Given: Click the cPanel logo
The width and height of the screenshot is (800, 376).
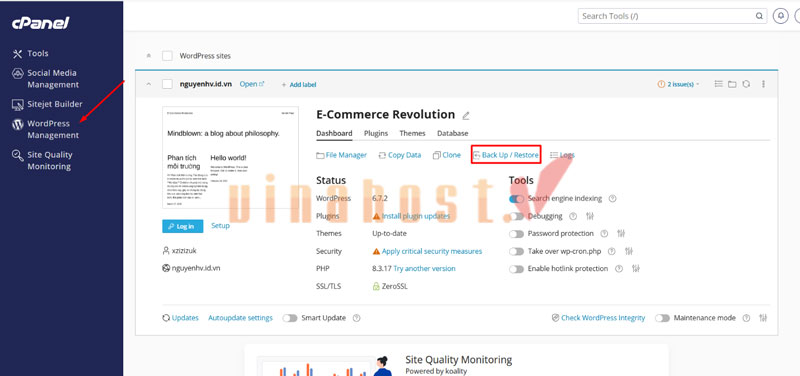Looking at the screenshot, I should pyautogui.click(x=40, y=23).
